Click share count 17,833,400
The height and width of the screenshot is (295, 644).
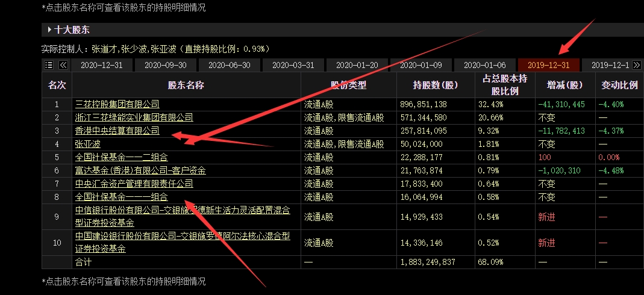coord(421,184)
